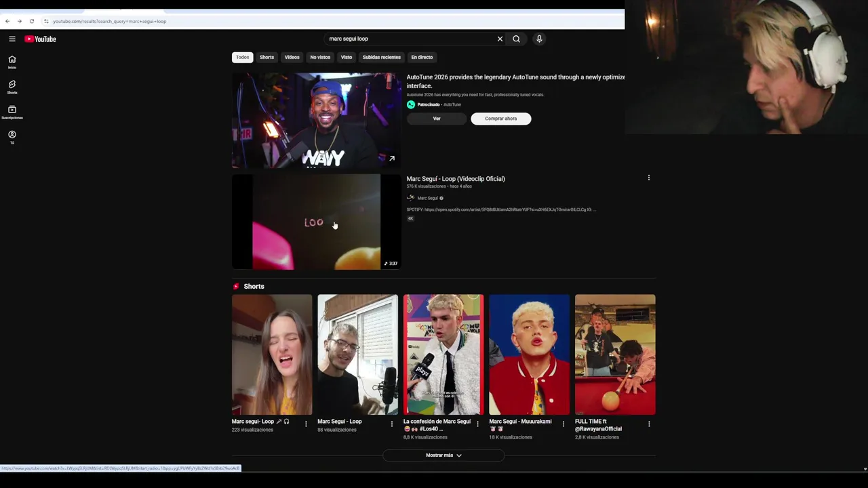Select the Subidas recientes filter chip
The width and height of the screenshot is (868, 488).
[x=381, y=57]
